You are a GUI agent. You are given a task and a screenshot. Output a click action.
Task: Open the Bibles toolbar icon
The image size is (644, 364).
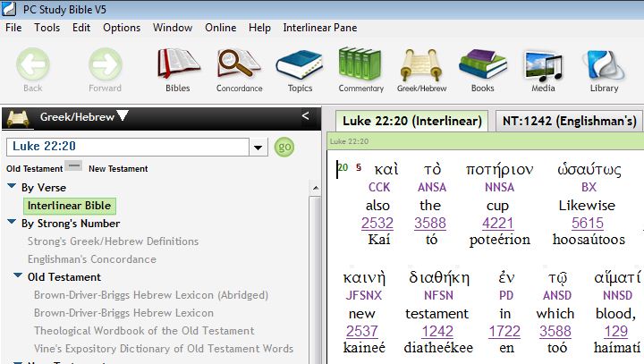(178, 63)
